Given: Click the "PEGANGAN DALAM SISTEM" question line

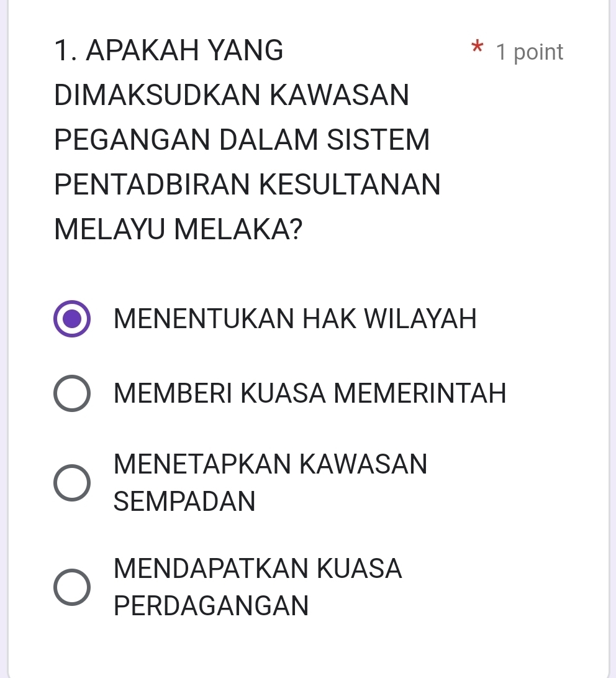Looking at the screenshot, I should (242, 140).
